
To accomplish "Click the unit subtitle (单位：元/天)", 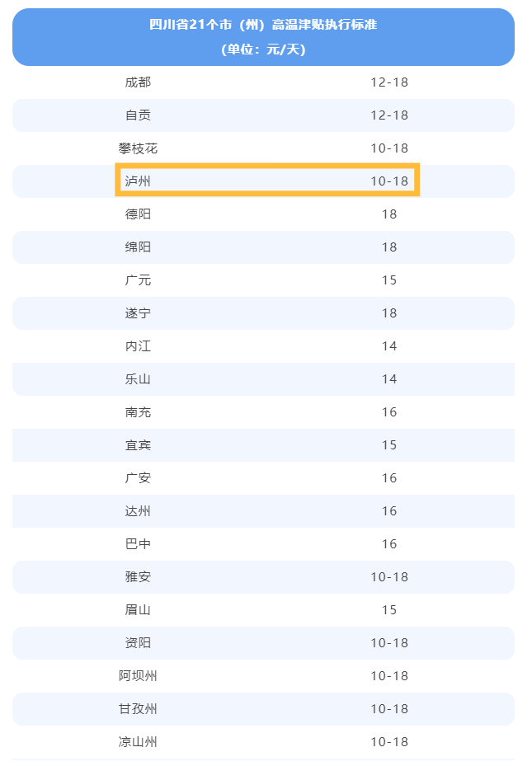I will tap(263, 49).
